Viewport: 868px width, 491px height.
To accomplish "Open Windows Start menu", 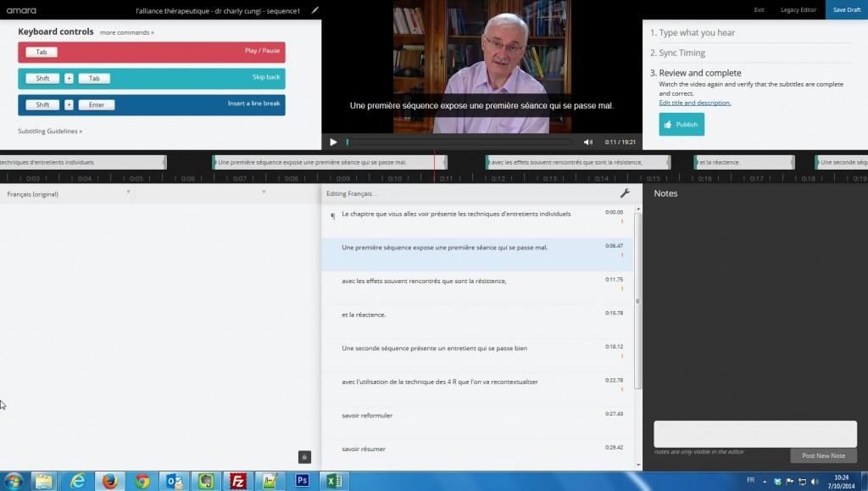I will pyautogui.click(x=14, y=481).
